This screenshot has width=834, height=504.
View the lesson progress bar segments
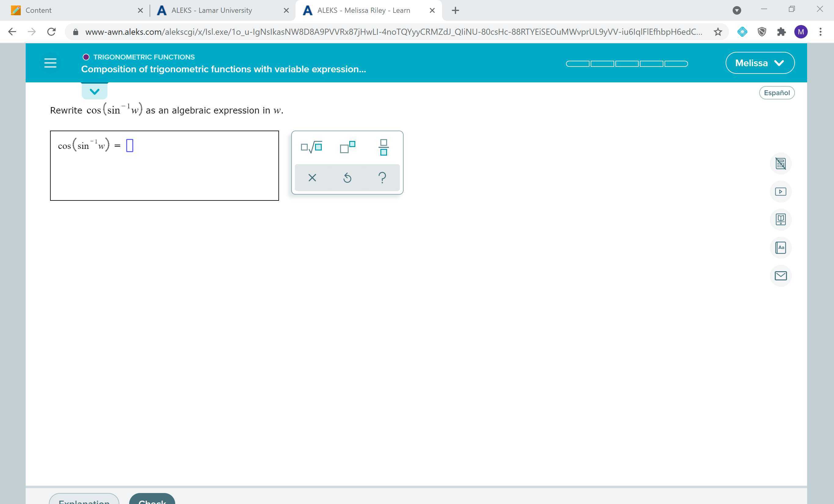click(626, 63)
